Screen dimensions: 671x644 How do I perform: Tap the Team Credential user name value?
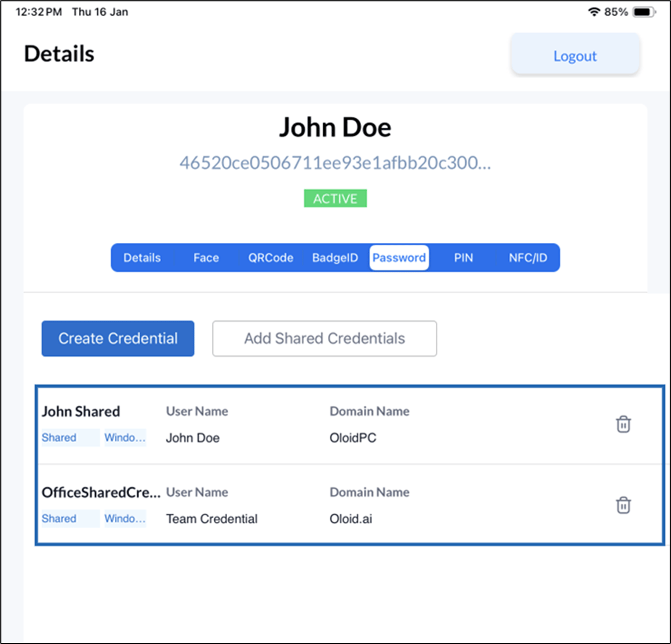[211, 519]
